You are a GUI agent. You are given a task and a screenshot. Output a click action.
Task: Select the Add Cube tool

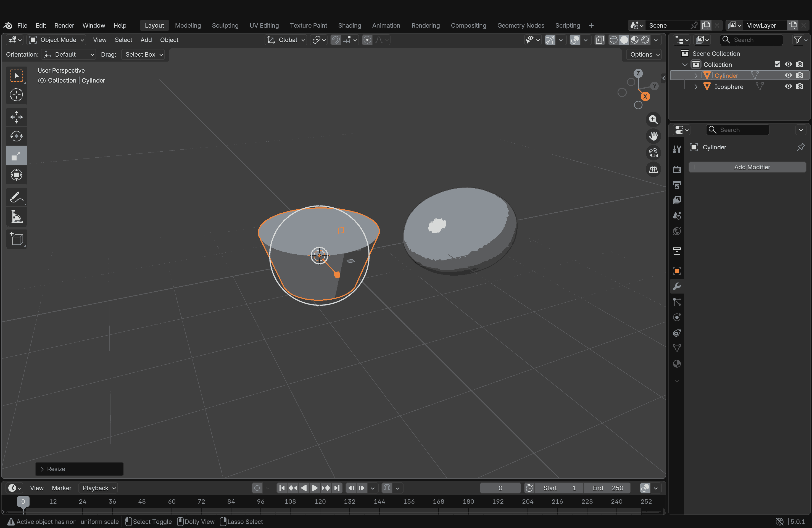(16, 239)
